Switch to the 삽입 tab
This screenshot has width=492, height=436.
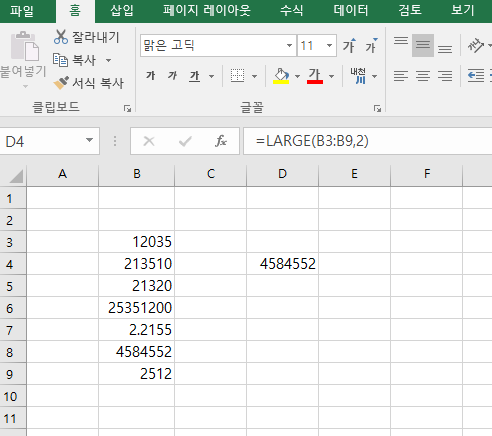click(x=122, y=11)
